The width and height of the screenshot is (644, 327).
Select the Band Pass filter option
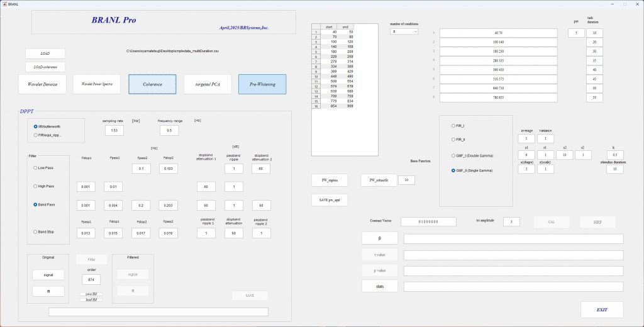[43, 204]
